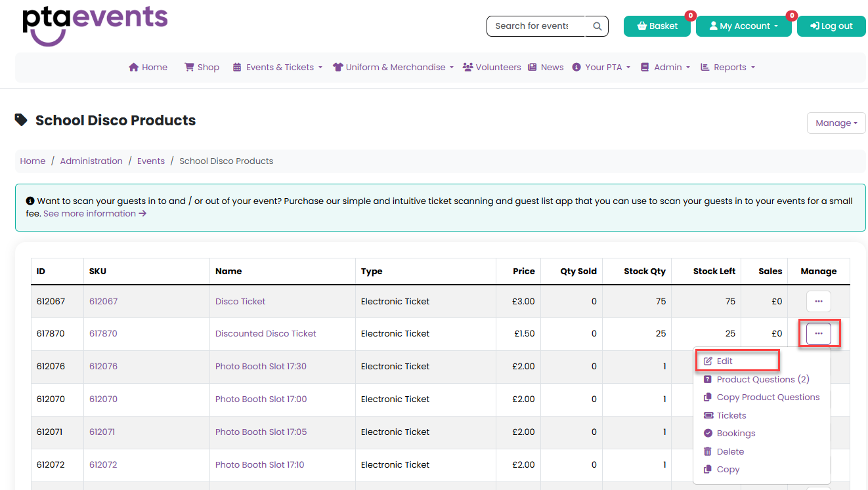Screen dimensions: 868x490
Task: Click the search magnifier icon
Action: (x=597, y=26)
